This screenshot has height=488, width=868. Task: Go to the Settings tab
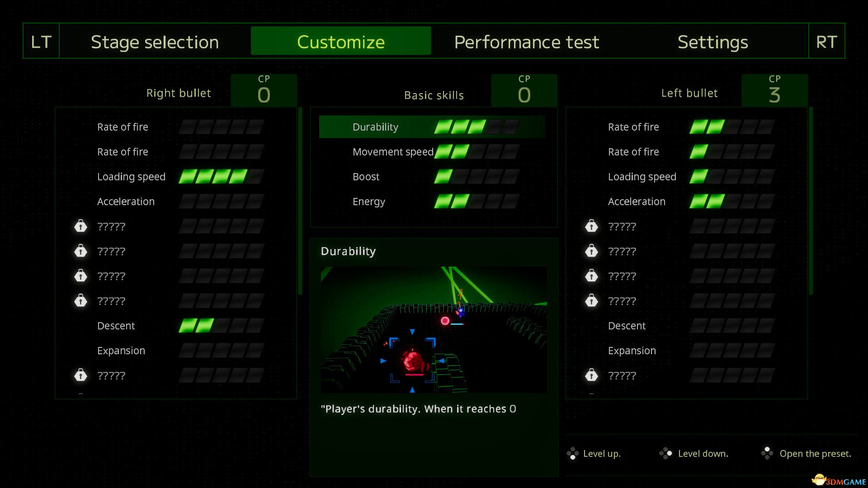712,42
